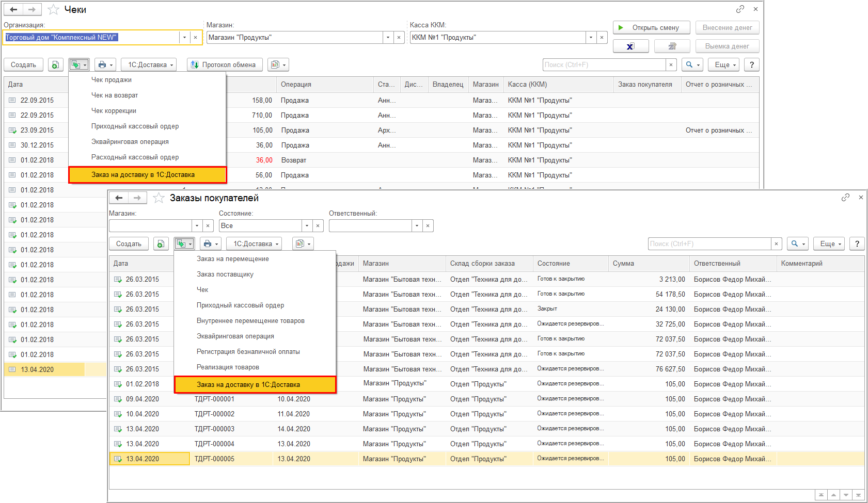Select Заказ на перемещение menu item
The height and width of the screenshot is (503, 868).
255,258
